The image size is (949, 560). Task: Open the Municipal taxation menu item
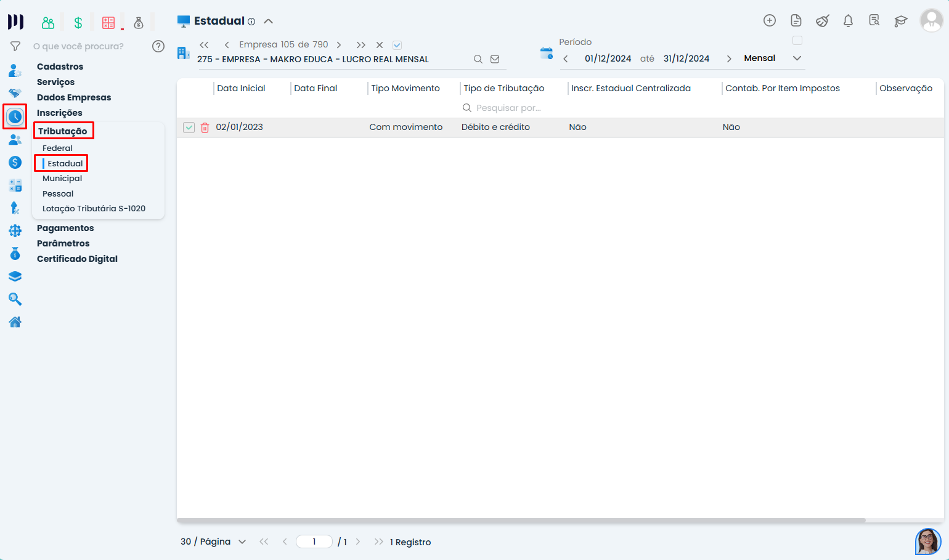pos(62,178)
